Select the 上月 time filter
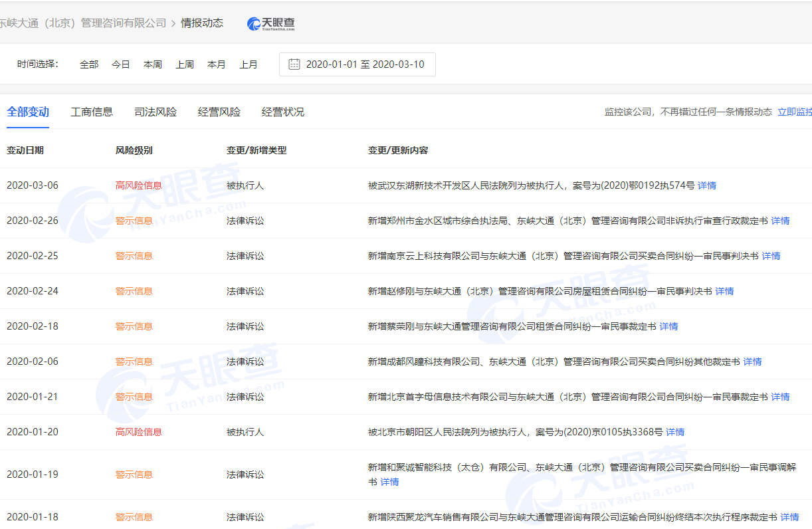 [x=249, y=64]
